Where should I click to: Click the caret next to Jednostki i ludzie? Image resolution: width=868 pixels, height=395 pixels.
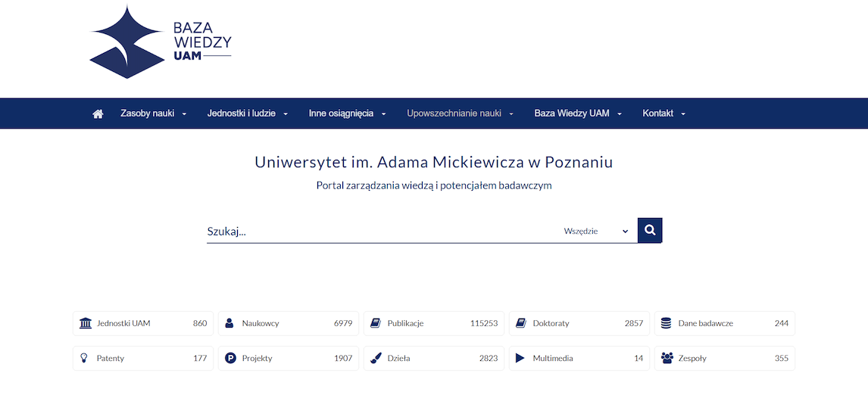click(286, 114)
